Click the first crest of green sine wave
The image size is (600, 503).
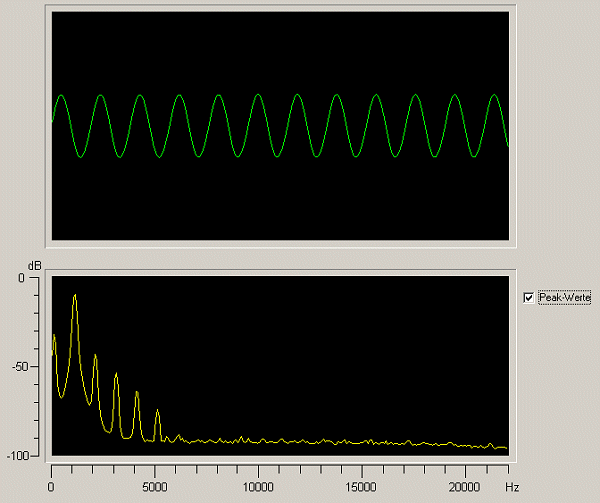[x=61, y=96]
